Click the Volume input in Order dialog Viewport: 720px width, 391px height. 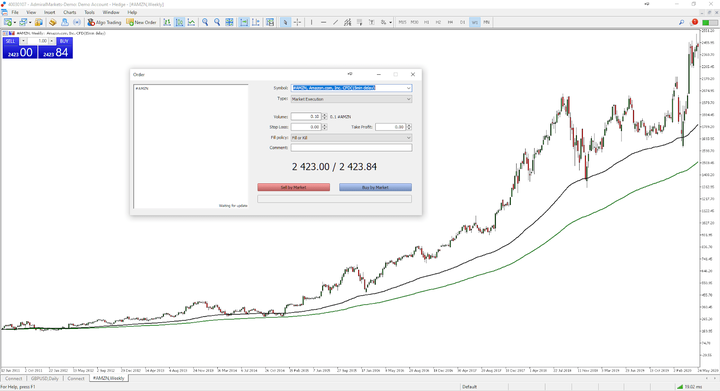(x=306, y=117)
